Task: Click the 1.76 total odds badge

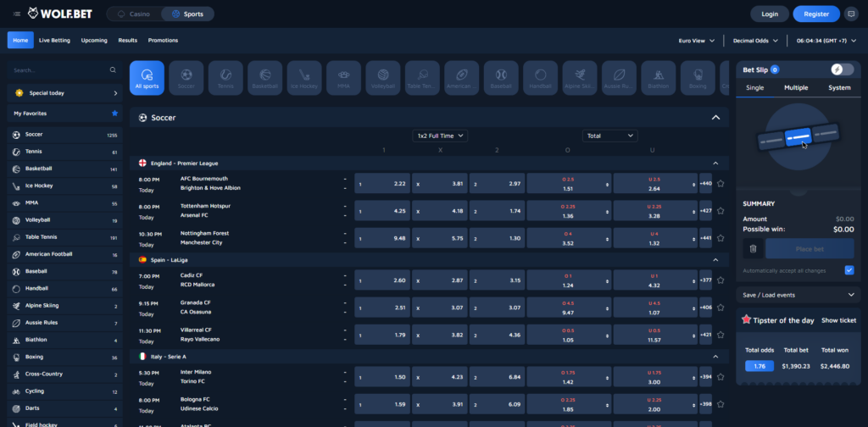Action: (x=759, y=366)
